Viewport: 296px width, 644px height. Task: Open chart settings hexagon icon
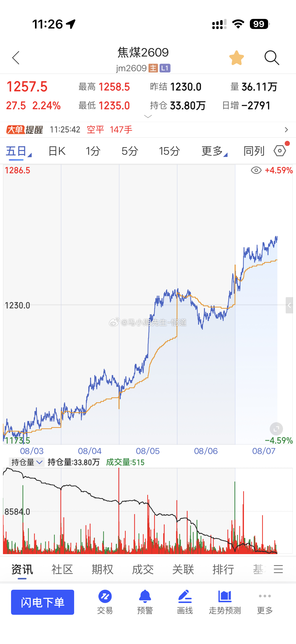(x=280, y=151)
